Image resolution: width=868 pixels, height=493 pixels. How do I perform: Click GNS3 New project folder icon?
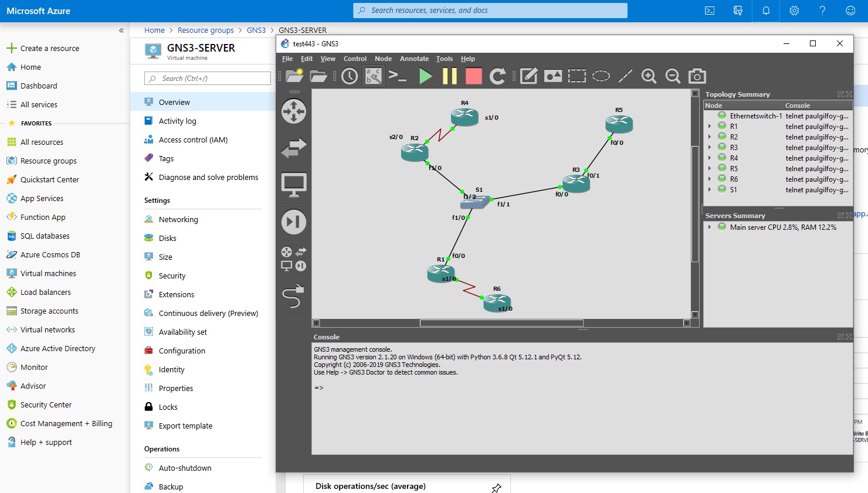(x=294, y=76)
